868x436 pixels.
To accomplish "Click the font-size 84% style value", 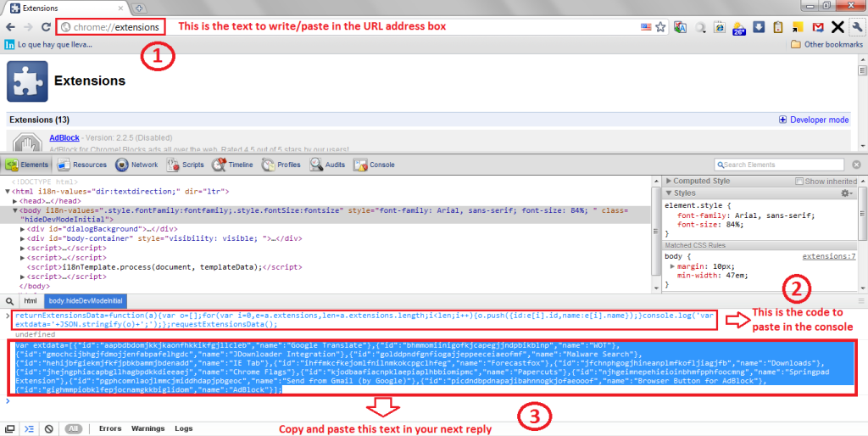I will pyautogui.click(x=733, y=225).
